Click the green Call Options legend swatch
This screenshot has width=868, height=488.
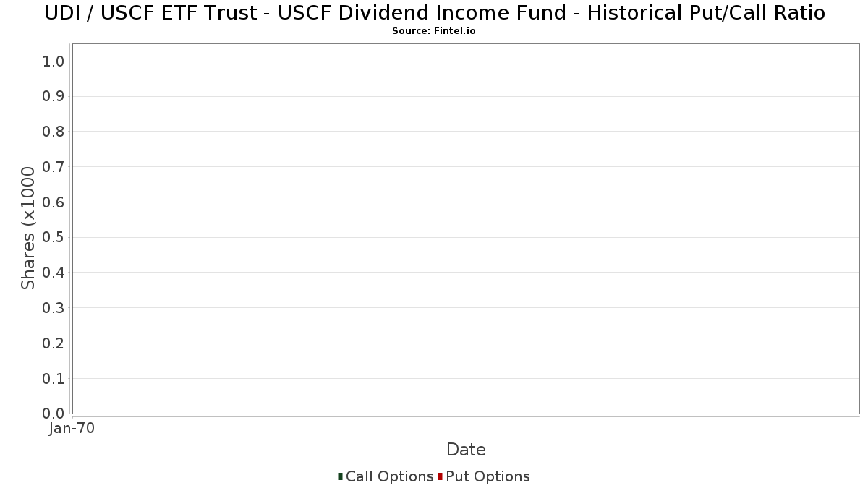(340, 476)
